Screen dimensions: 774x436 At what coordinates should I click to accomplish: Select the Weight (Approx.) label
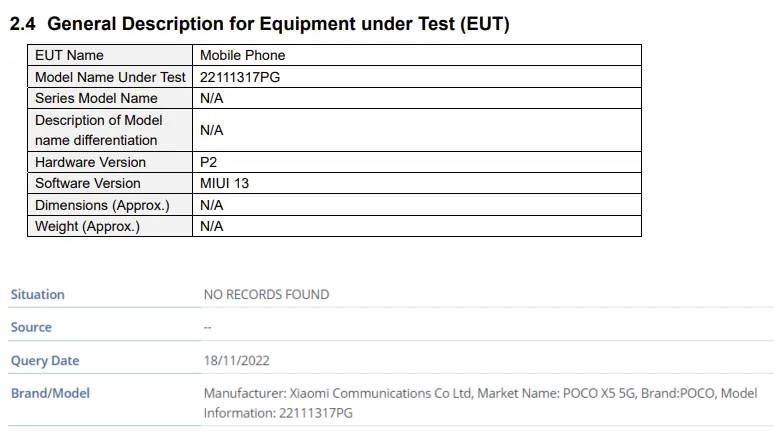coord(87,226)
